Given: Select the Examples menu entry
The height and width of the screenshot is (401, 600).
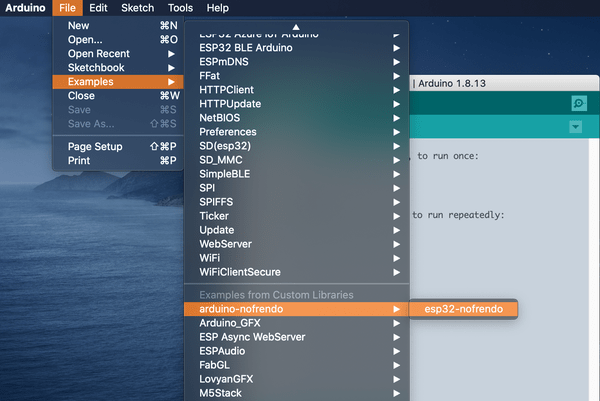Looking at the screenshot, I should tap(118, 82).
